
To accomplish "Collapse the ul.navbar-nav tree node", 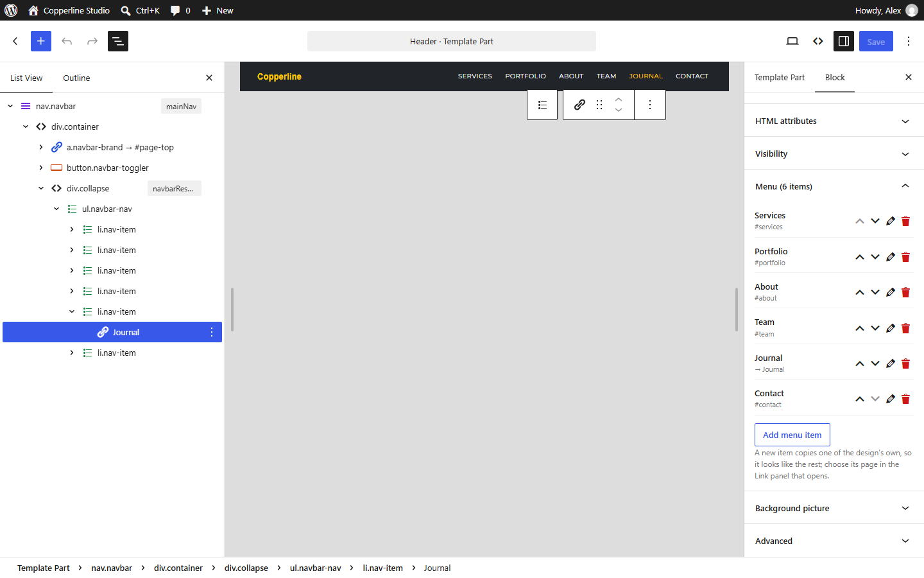I will click(x=56, y=209).
